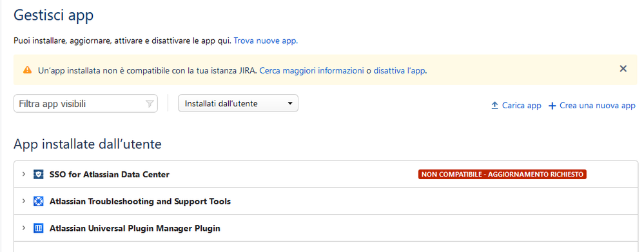The width and height of the screenshot is (644, 252).
Task: Click the Atlassian Universal Plugin Manager Plugin icon
Action: tap(38, 228)
